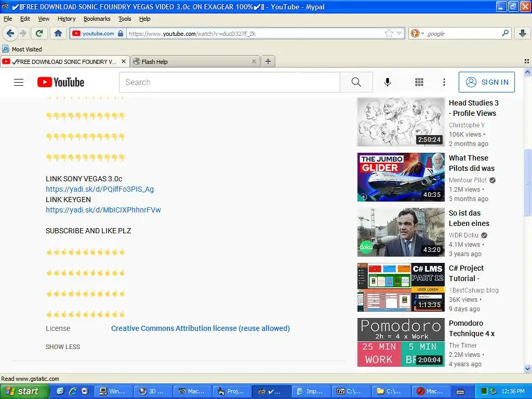Open the browser home page icon
This screenshot has height=399, width=532.
[x=58, y=33]
